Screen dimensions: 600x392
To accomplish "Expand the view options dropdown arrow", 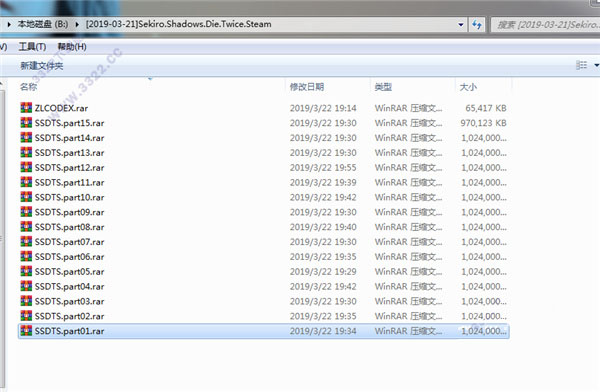I will click(x=596, y=65).
